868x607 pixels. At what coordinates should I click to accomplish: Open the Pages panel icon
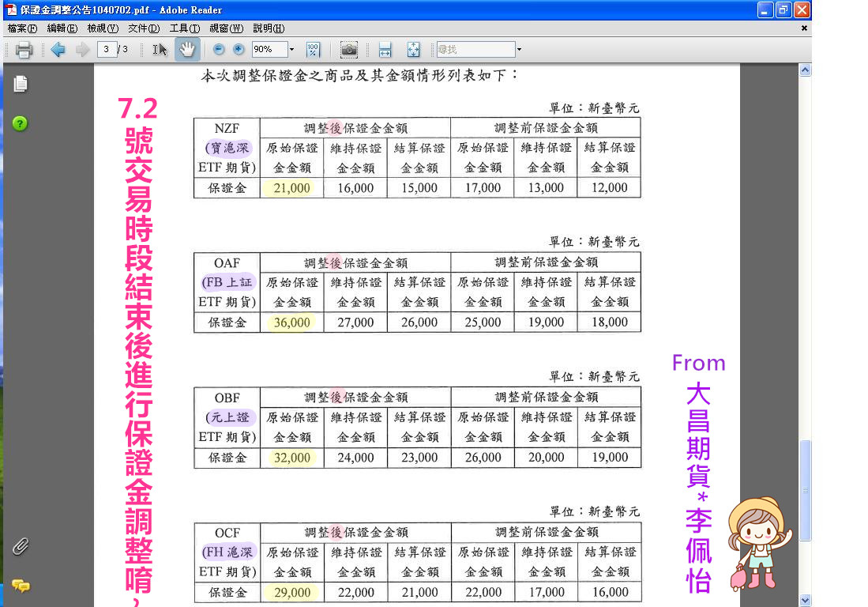[21, 84]
